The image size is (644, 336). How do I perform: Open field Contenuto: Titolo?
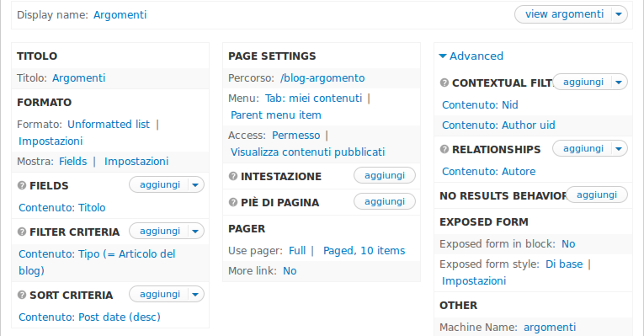[62, 208]
